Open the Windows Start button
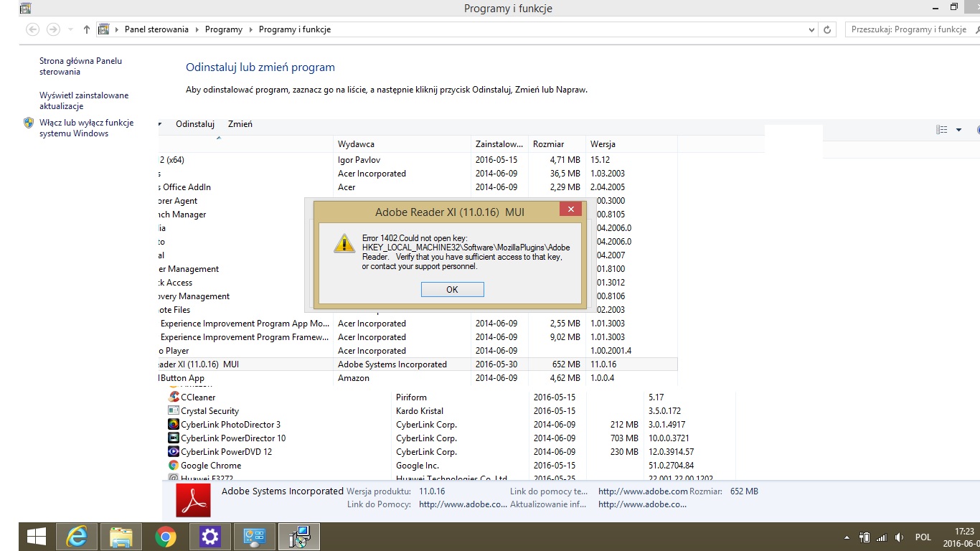This screenshot has width=980, height=551. click(x=37, y=536)
